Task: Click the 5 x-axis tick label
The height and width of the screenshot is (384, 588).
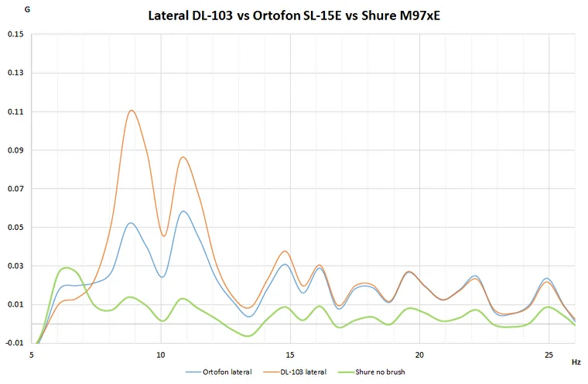Action: click(x=32, y=355)
